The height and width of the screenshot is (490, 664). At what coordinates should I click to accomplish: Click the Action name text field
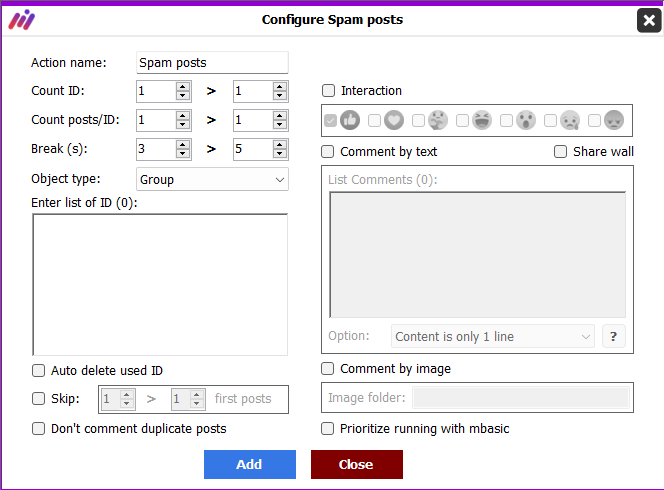click(x=212, y=63)
